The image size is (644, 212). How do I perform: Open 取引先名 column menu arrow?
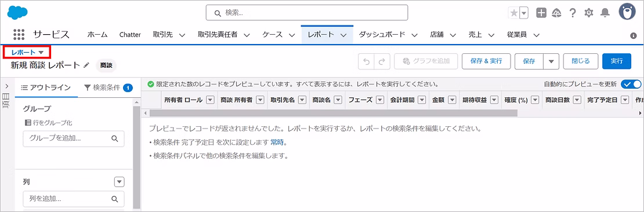point(302,100)
